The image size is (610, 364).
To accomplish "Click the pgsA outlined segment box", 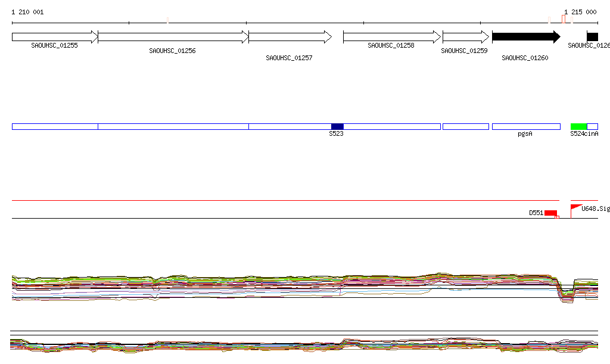I will point(525,126).
